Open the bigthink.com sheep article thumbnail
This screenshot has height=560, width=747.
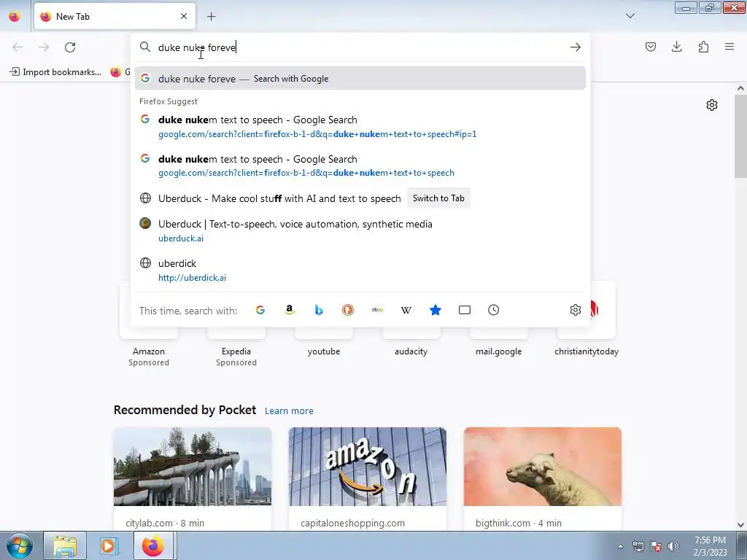tap(543, 466)
